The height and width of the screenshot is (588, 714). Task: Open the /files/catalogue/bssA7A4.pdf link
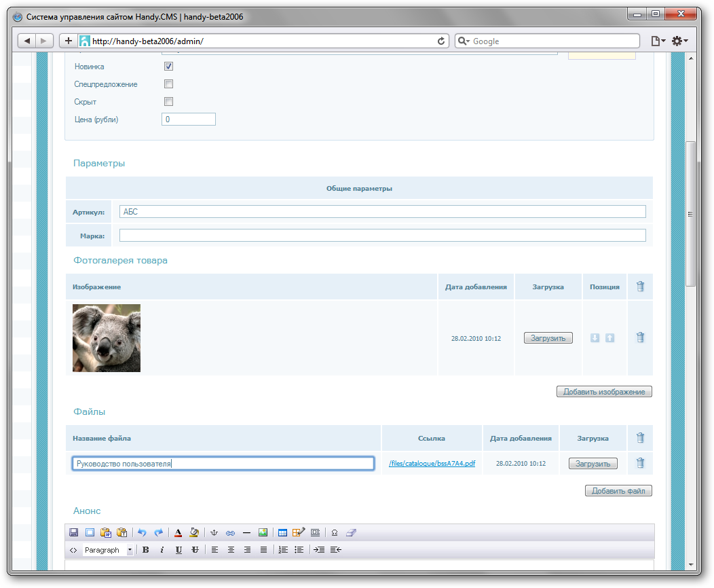(432, 464)
